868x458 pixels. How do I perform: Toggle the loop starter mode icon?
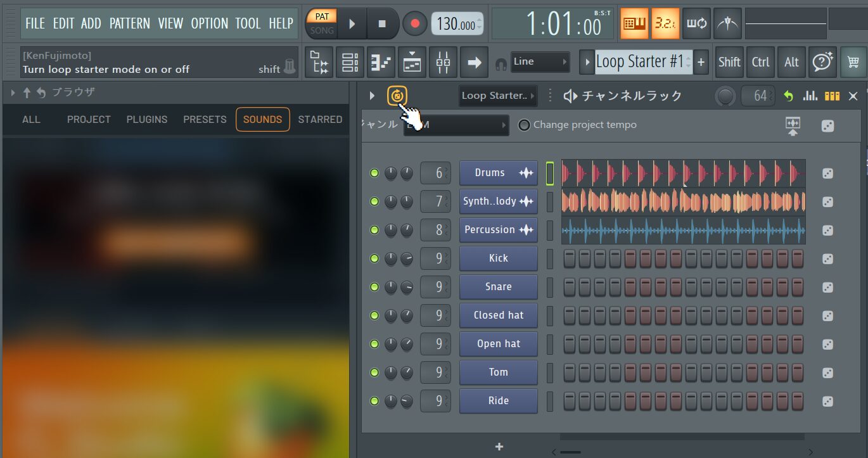tap(397, 96)
